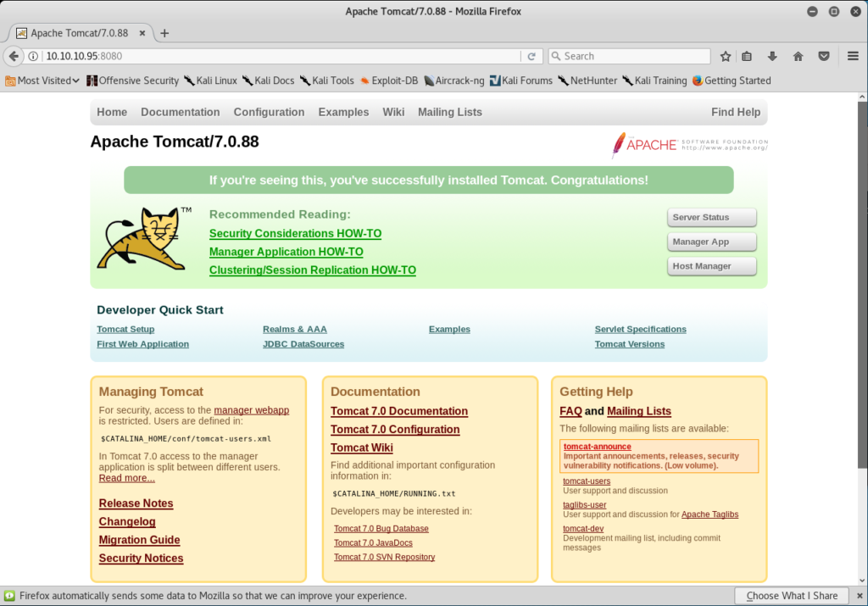This screenshot has width=868, height=606.
Task: Open the downloads arrow icon
Action: [x=772, y=56]
